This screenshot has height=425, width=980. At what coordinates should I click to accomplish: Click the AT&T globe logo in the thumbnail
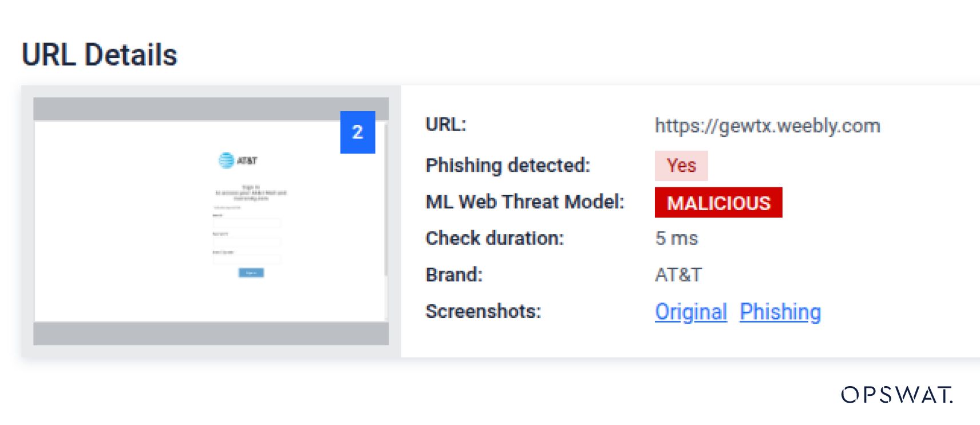226,160
